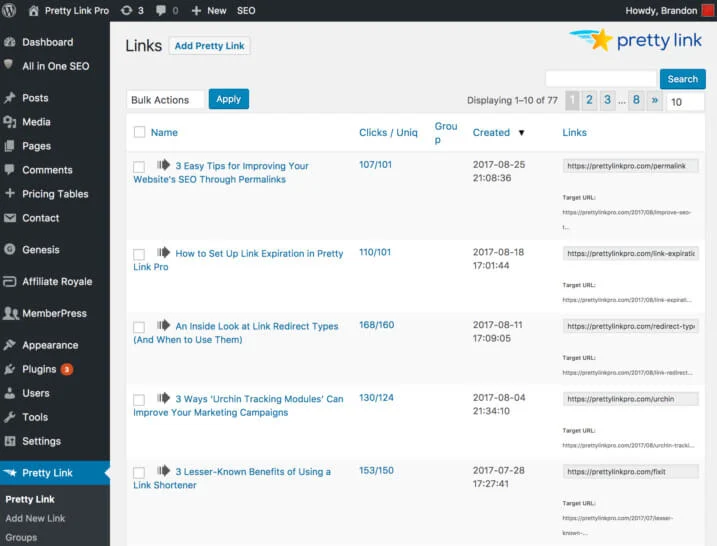
Task: Select the prettylinkpro.com/fixit URL field
Action: [631, 471]
